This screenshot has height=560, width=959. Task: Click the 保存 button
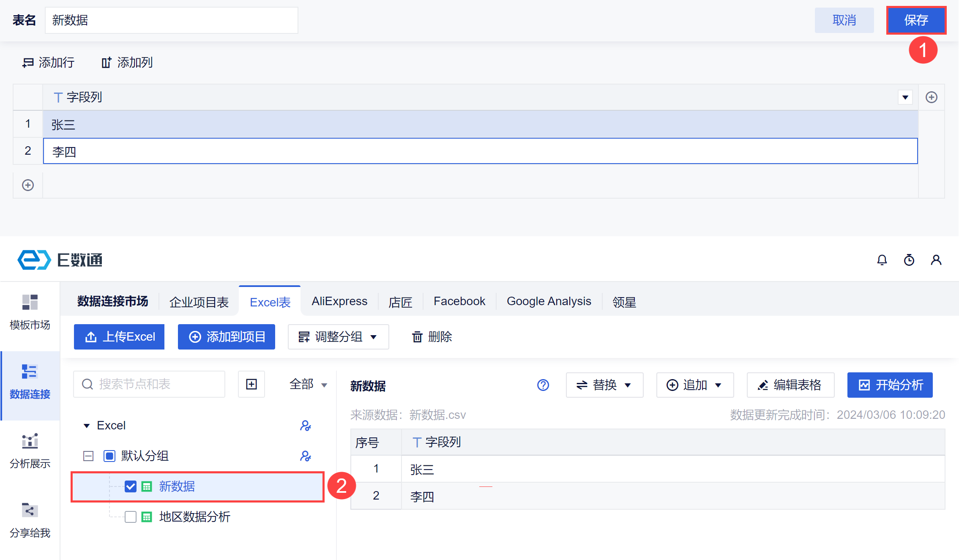coord(916,20)
